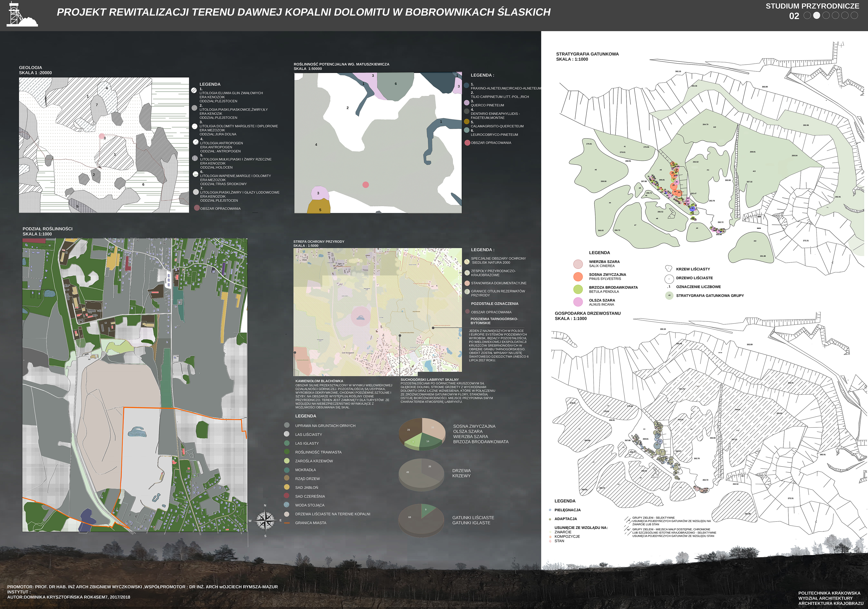Click Wierzba szara pink circle symbol
Image resolution: width=868 pixels, height=609 pixels.
(578, 264)
